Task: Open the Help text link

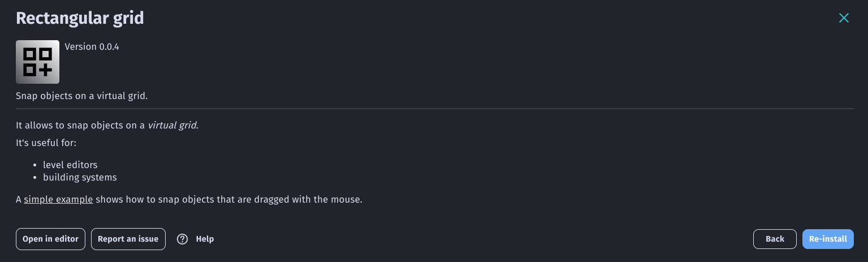Action: tap(205, 239)
